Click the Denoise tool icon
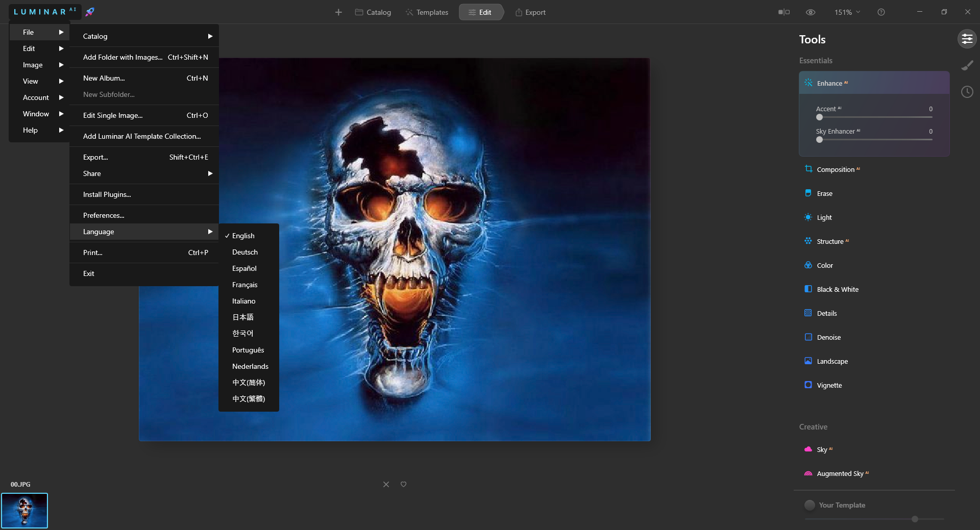This screenshot has height=530, width=980. (808, 337)
